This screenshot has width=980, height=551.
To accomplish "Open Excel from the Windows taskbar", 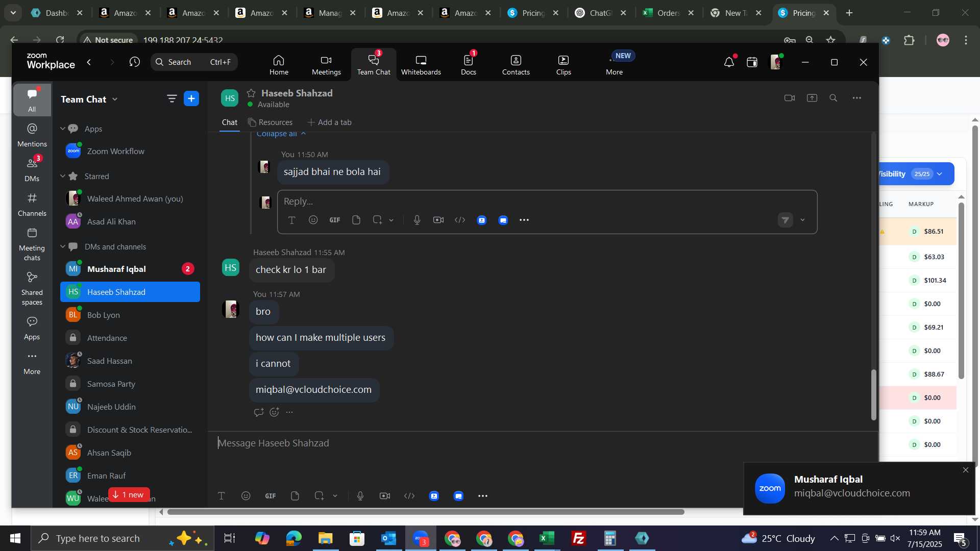I will click(x=547, y=538).
